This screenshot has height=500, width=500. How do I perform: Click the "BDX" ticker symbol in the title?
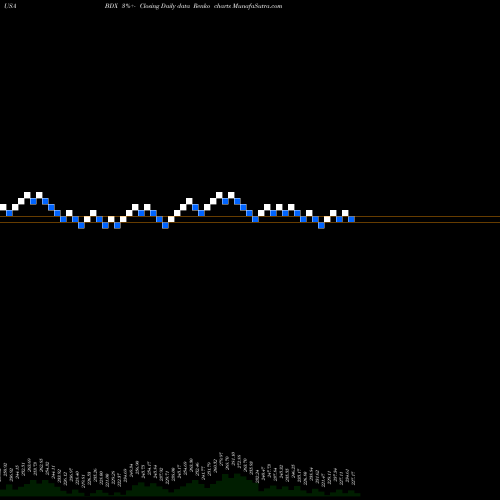[111, 6]
